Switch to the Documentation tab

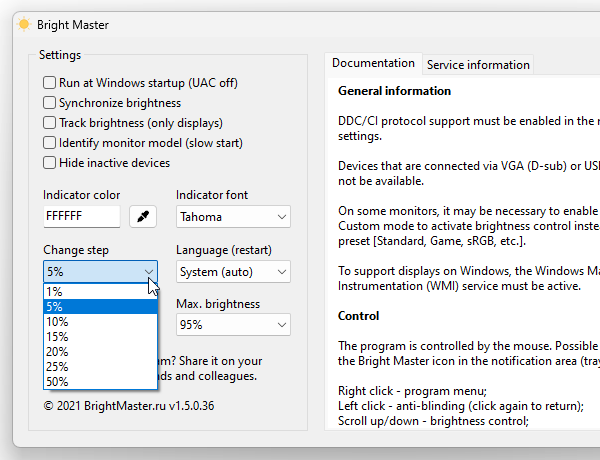(373, 63)
